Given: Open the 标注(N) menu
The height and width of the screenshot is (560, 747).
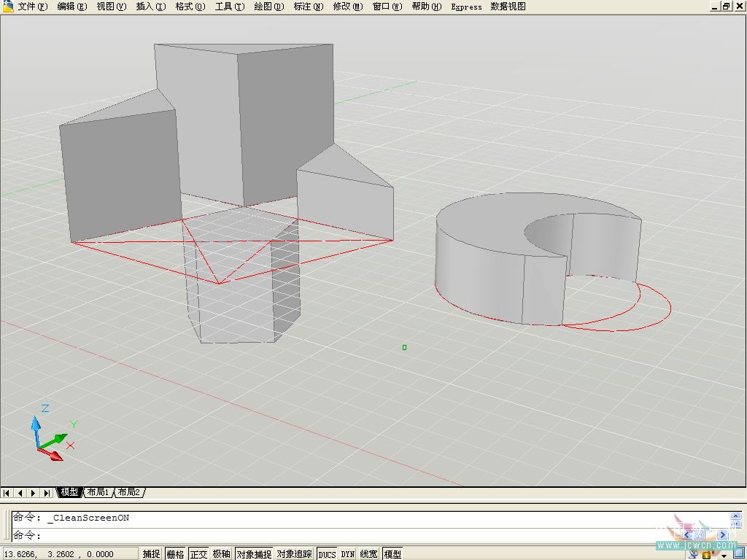Looking at the screenshot, I should [309, 6].
